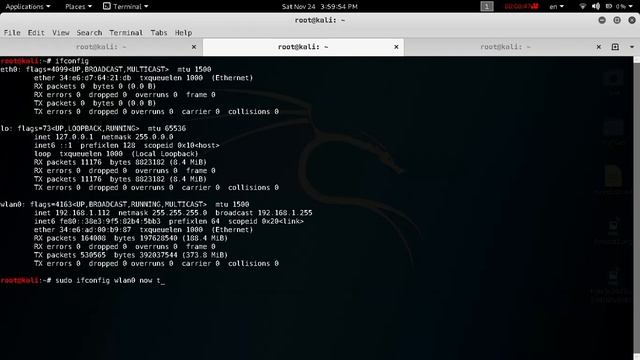Screen dimensions: 640x360
Task: Close the first root@kali tab
Action: [194, 47]
